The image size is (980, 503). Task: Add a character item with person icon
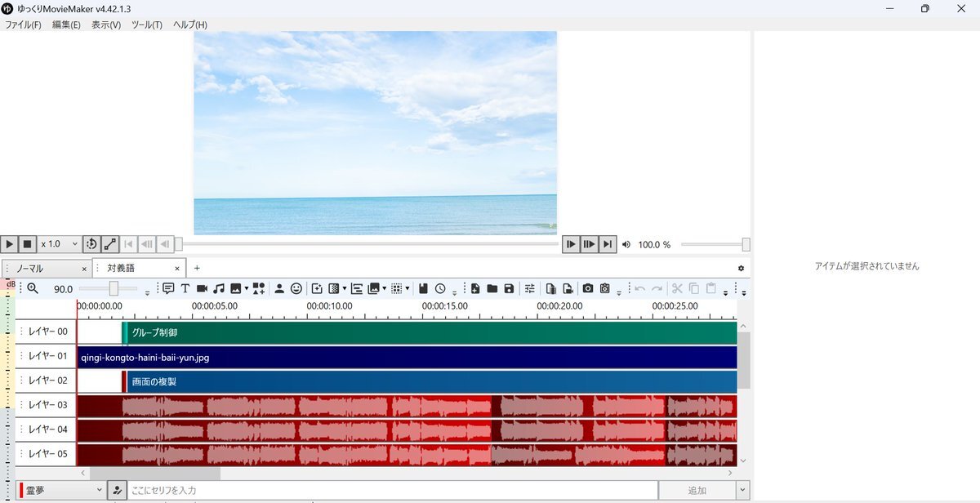279,288
